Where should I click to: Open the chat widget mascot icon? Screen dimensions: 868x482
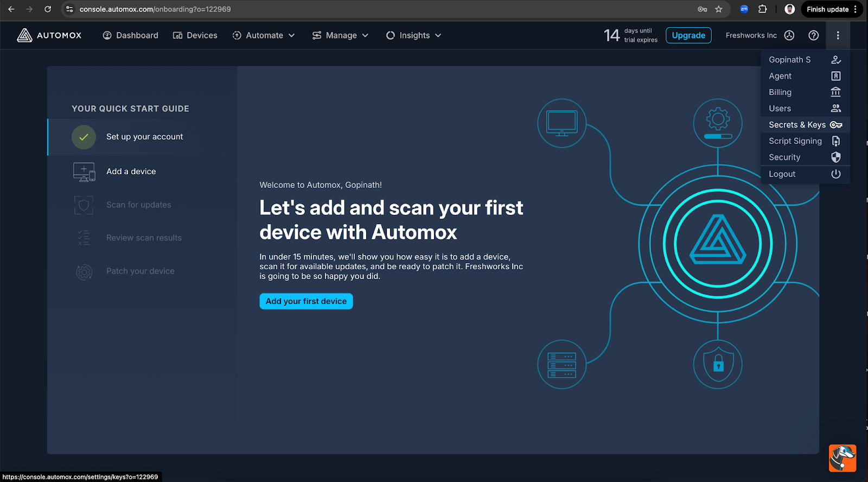tap(843, 458)
